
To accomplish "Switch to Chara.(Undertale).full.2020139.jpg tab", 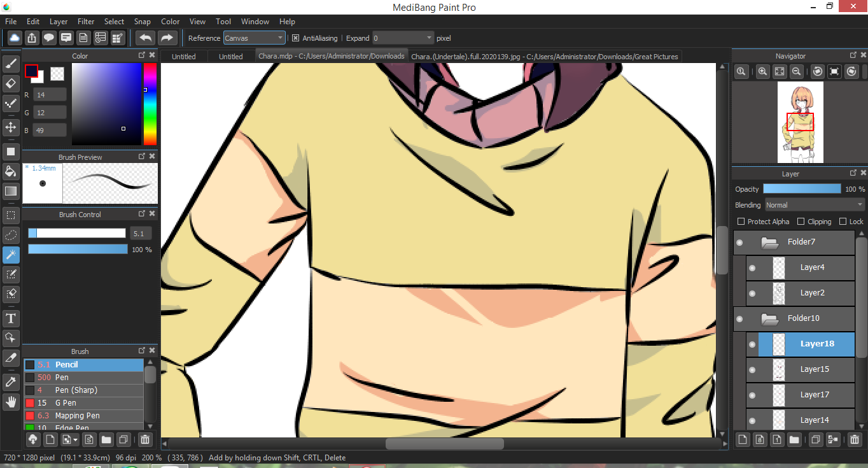I will [545, 57].
